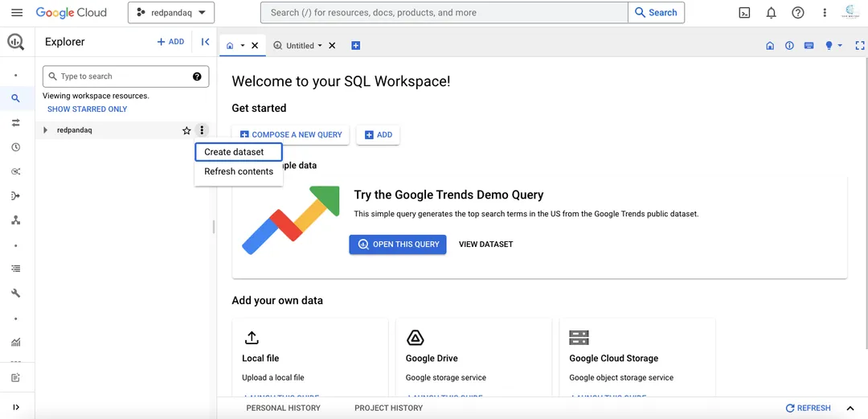Click the home icon at tab bar right

click(769, 46)
